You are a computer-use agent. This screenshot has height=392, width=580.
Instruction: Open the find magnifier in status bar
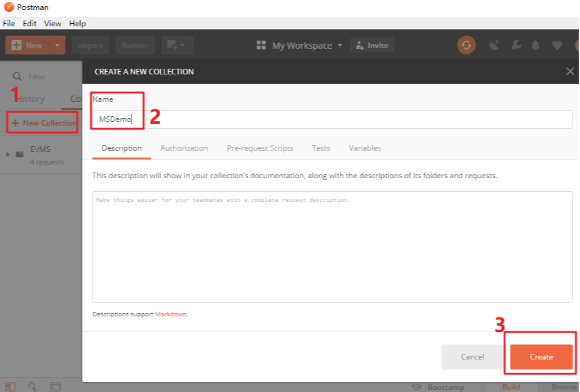click(33, 386)
